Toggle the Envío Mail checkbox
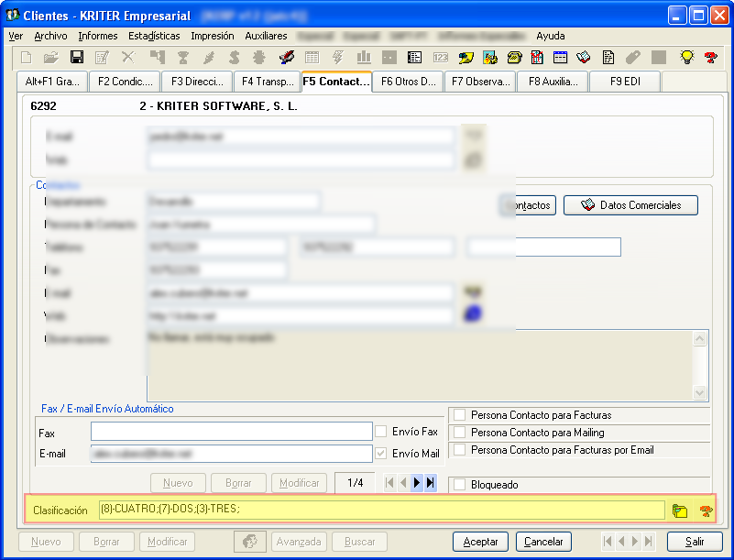 coord(381,454)
